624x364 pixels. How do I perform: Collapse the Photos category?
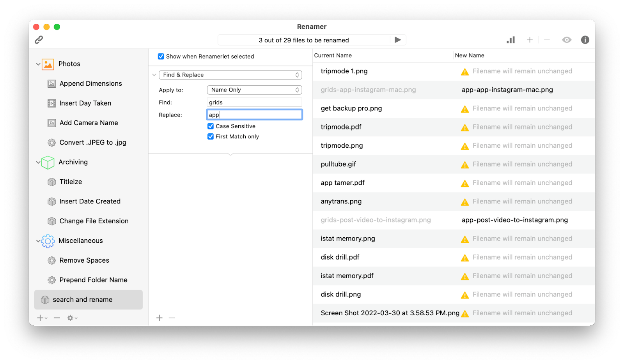click(38, 64)
